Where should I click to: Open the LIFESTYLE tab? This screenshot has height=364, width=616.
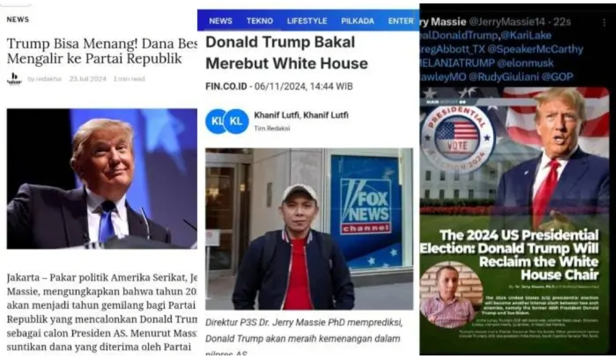pos(307,21)
